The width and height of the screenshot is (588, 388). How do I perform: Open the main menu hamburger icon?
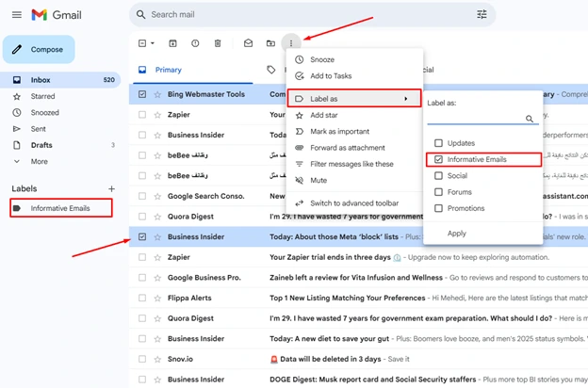pyautogui.click(x=17, y=15)
